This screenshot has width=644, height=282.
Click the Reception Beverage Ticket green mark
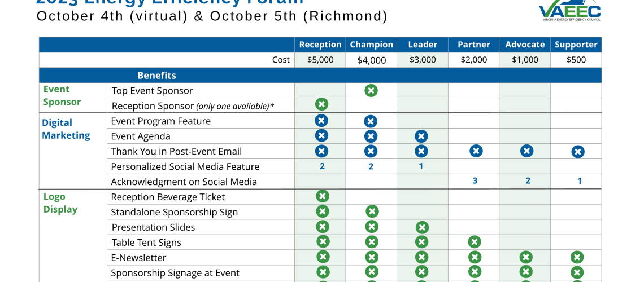pyautogui.click(x=322, y=196)
